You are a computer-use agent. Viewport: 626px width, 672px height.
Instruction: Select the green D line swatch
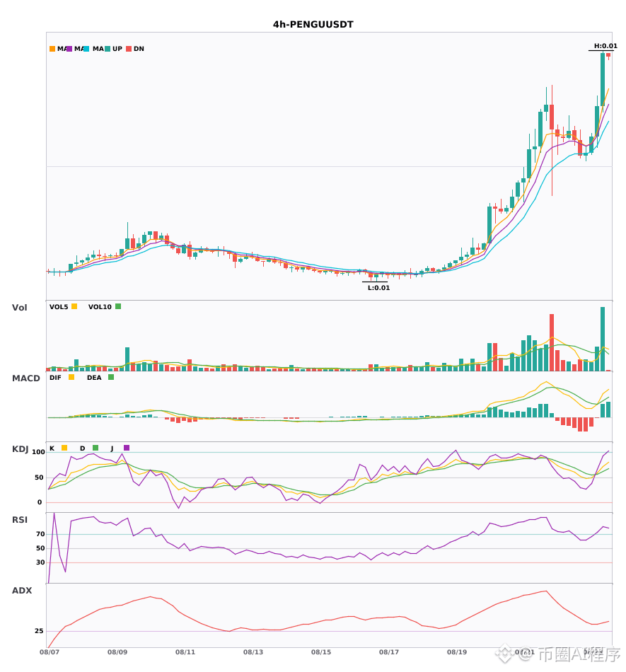(x=95, y=448)
